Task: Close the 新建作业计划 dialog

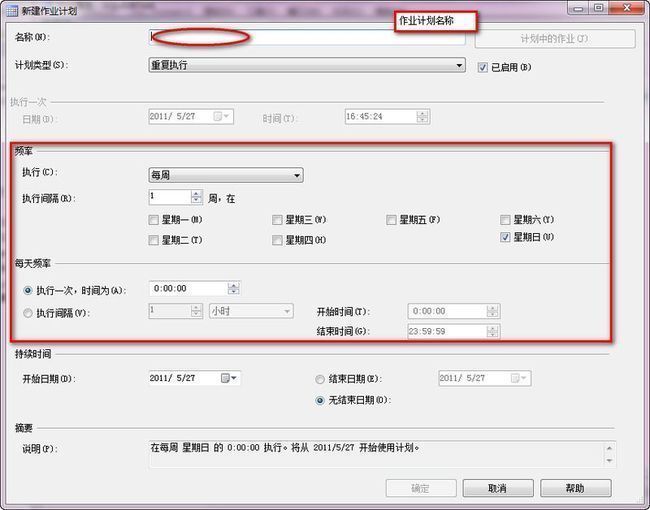Action: [627, 7]
